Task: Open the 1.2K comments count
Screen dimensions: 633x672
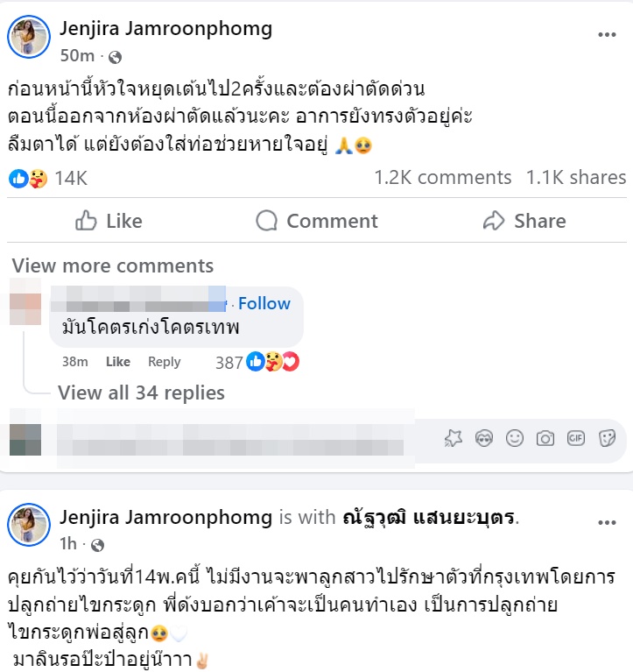Action: (442, 178)
